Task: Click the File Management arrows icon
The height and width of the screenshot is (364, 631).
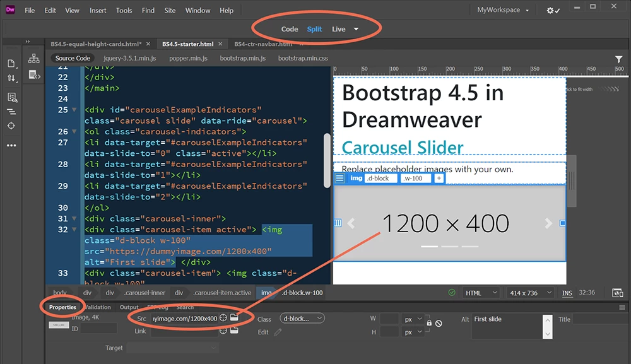Action: 11,78
